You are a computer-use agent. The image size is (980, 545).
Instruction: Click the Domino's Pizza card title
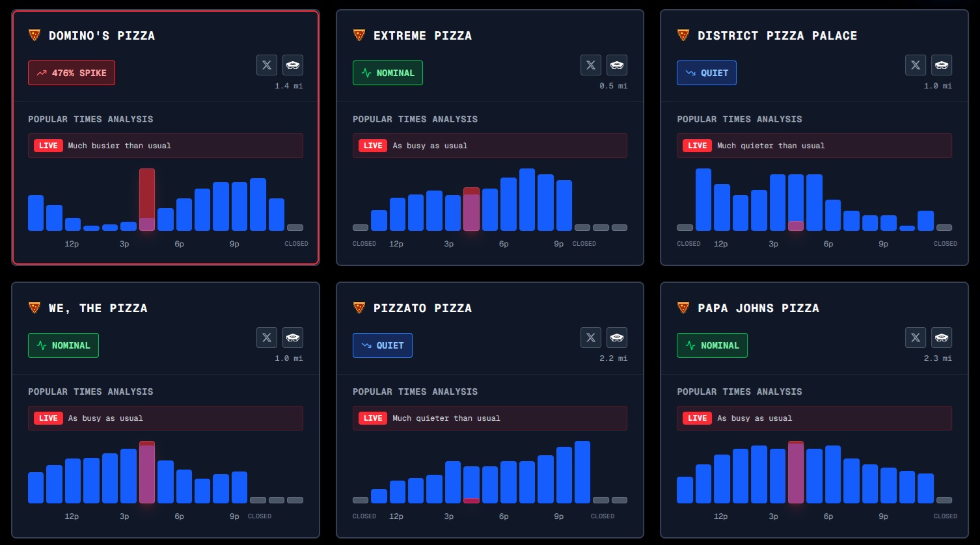tap(102, 36)
